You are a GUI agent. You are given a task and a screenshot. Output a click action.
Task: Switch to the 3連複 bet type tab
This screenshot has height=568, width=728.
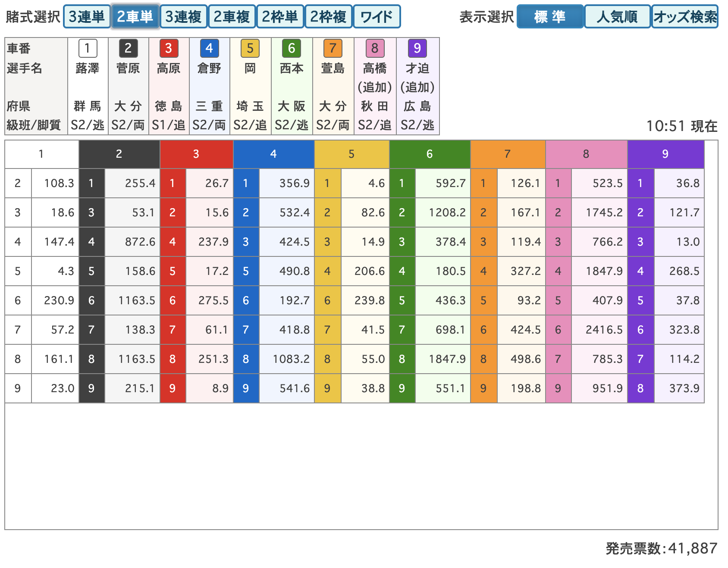pos(183,17)
